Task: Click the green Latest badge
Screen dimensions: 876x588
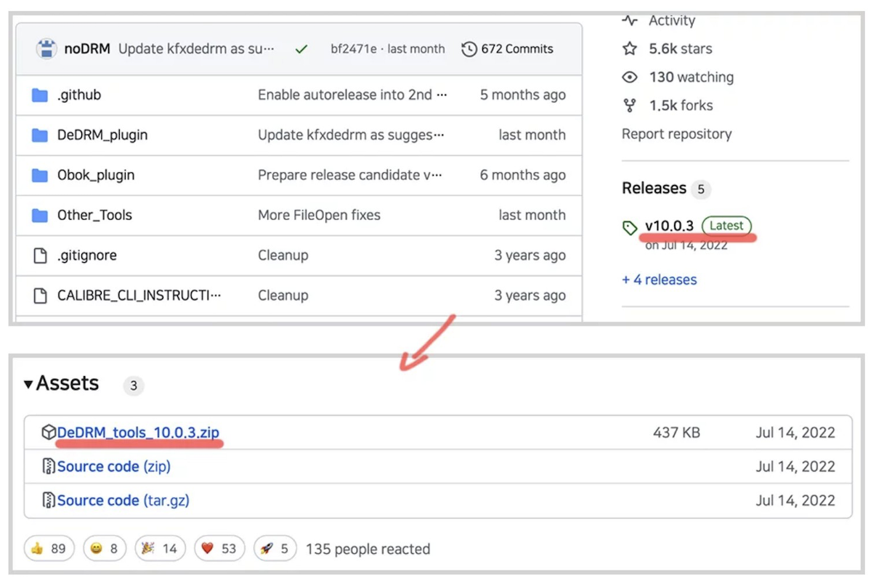Action: [x=726, y=226]
